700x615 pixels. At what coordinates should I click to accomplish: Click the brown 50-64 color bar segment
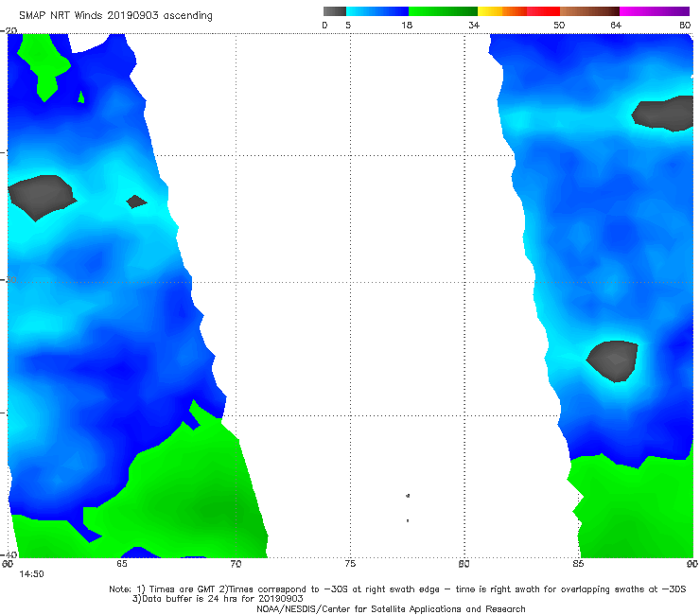tap(589, 11)
